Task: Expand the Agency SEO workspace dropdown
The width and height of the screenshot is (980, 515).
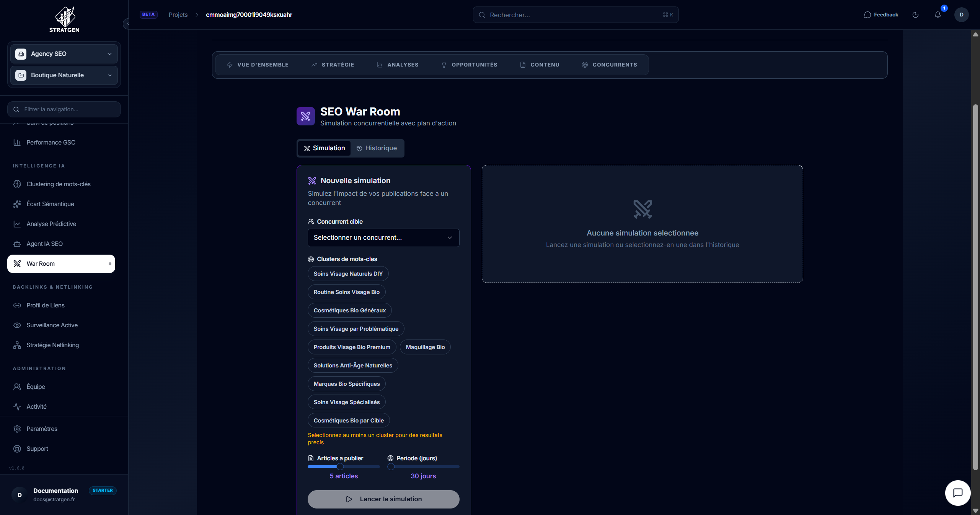Action: [64, 54]
